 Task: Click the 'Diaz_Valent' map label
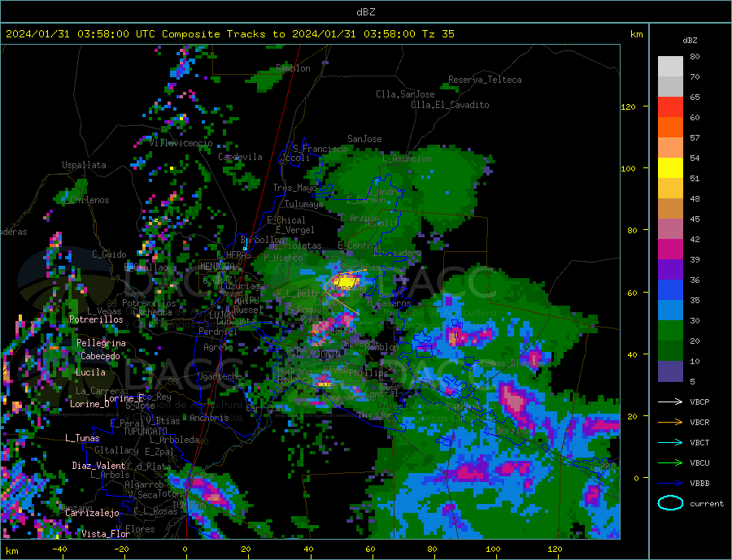tap(98, 466)
